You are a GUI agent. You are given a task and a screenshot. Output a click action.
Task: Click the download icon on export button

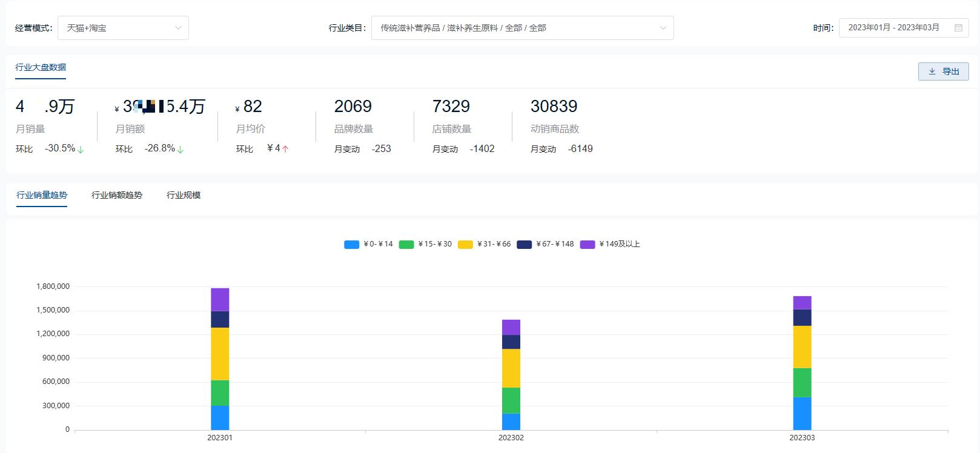[932, 71]
